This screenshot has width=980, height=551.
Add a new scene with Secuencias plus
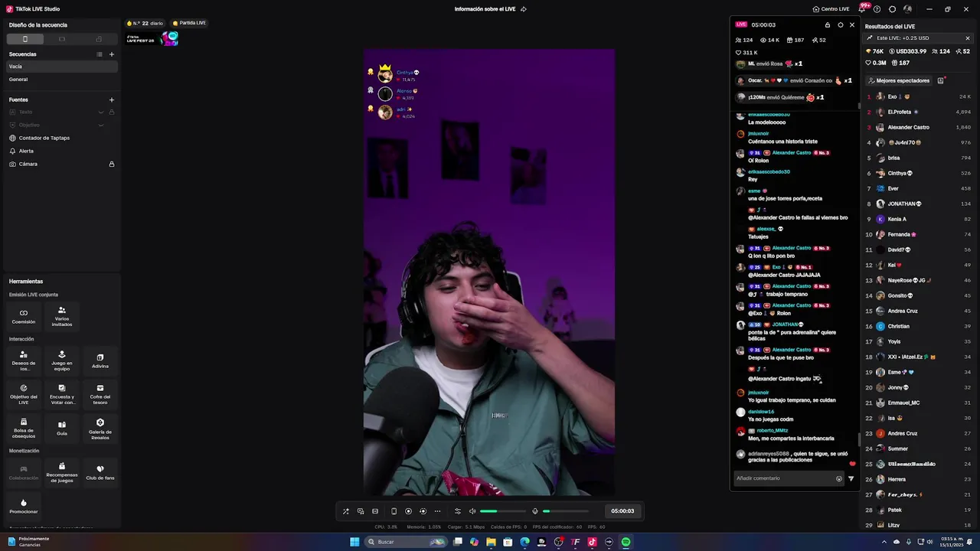112,54
